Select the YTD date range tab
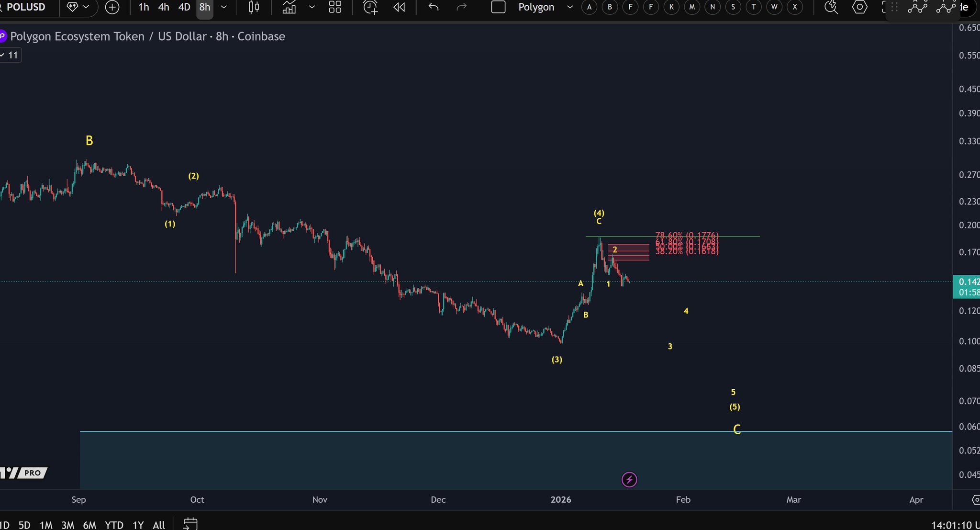This screenshot has height=530, width=980. [x=114, y=525]
